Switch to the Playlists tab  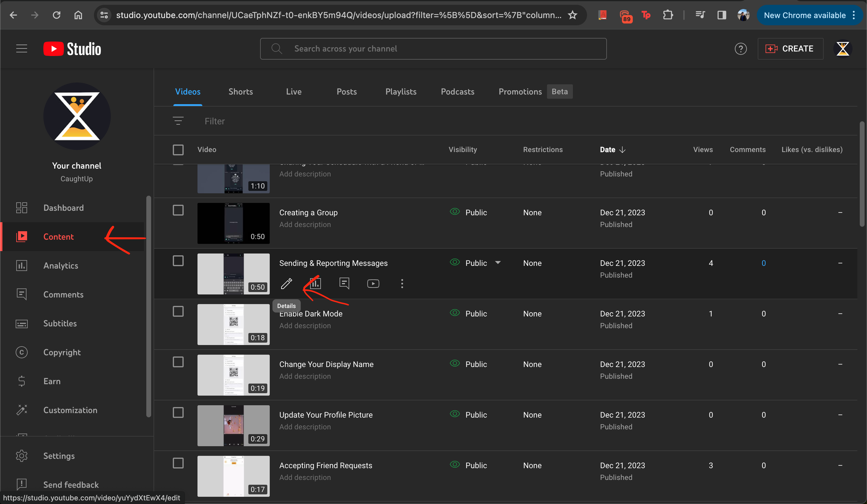401,92
